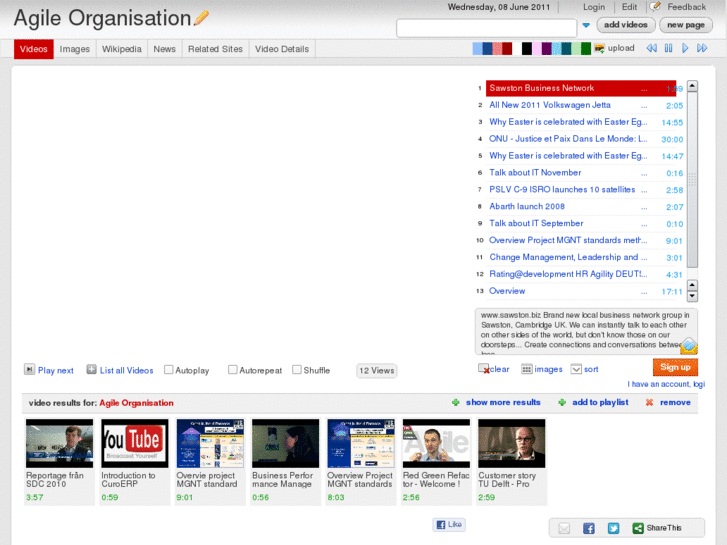Select playlist item All New 2011 Volkswagen Jetta
The width and height of the screenshot is (727, 545).
[x=581, y=105]
